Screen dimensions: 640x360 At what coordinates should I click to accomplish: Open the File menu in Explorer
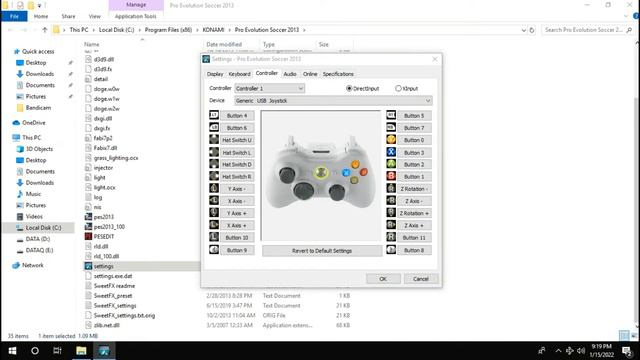(14, 16)
